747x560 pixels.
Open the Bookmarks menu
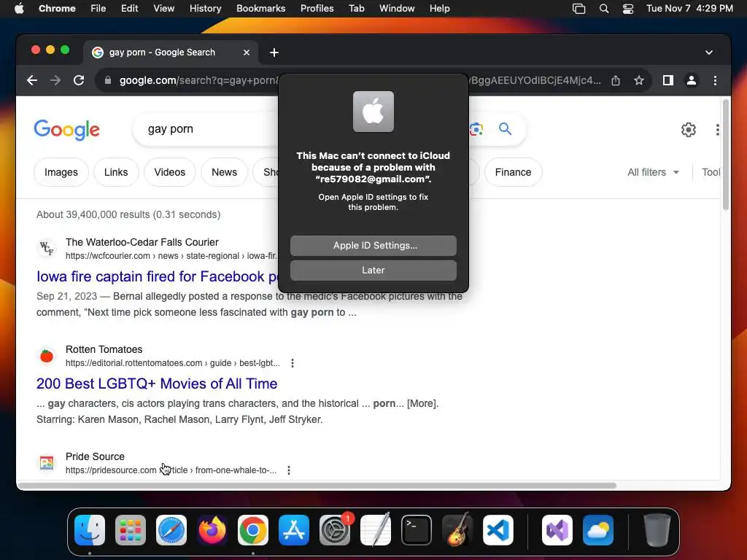click(260, 8)
